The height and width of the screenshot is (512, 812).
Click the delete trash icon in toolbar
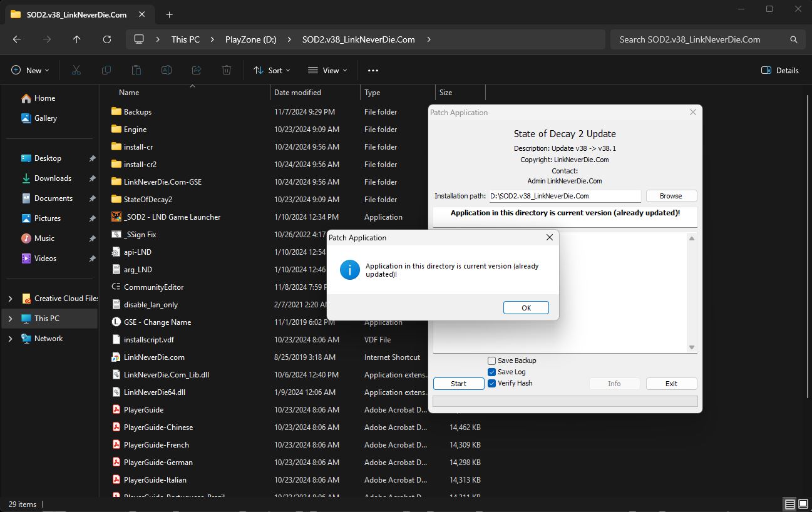(x=227, y=71)
